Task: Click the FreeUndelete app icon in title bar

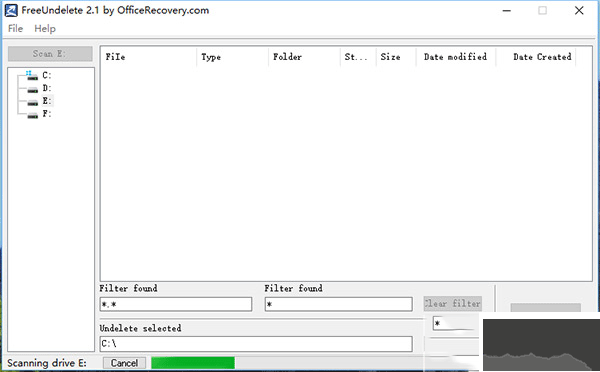Action: pos(11,10)
